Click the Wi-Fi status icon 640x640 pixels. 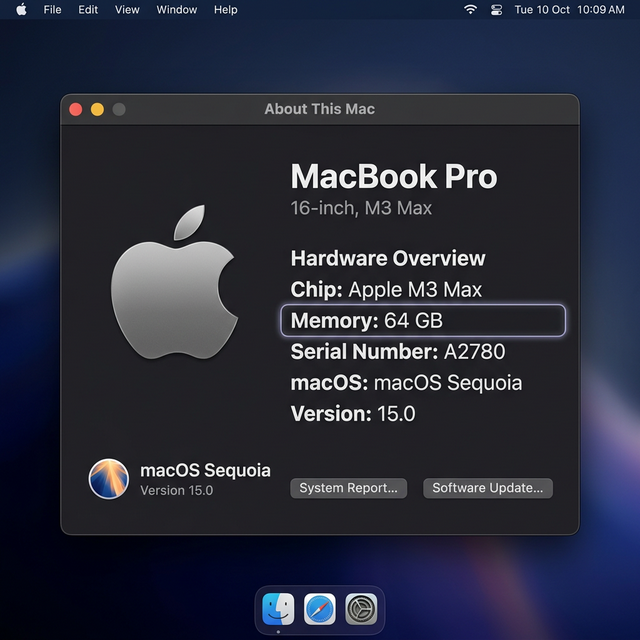tap(471, 9)
